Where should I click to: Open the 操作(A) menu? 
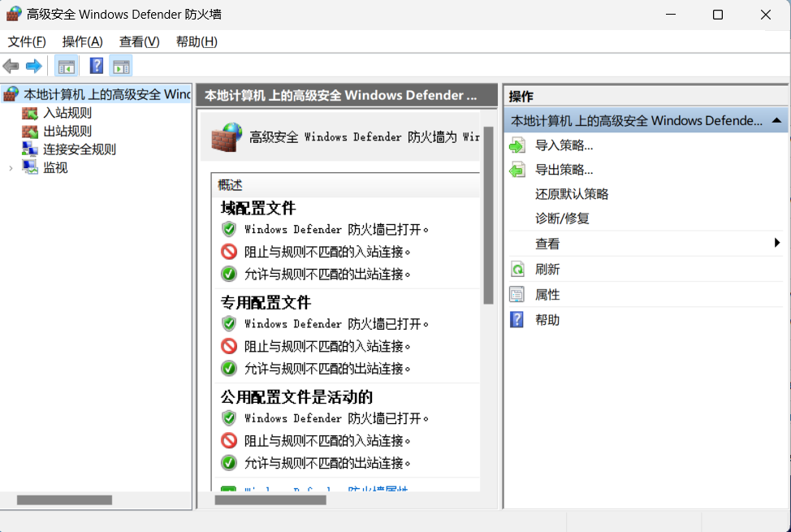click(x=81, y=41)
